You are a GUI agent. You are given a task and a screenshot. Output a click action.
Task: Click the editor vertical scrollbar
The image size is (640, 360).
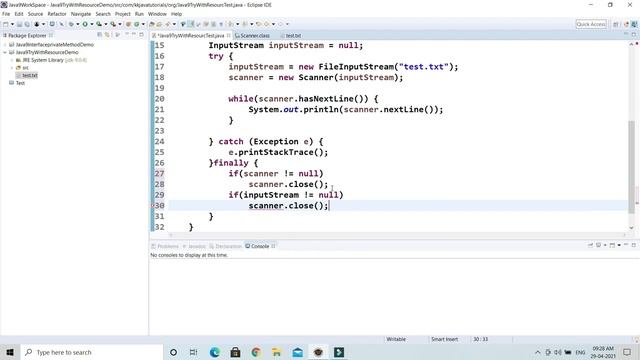point(631,167)
